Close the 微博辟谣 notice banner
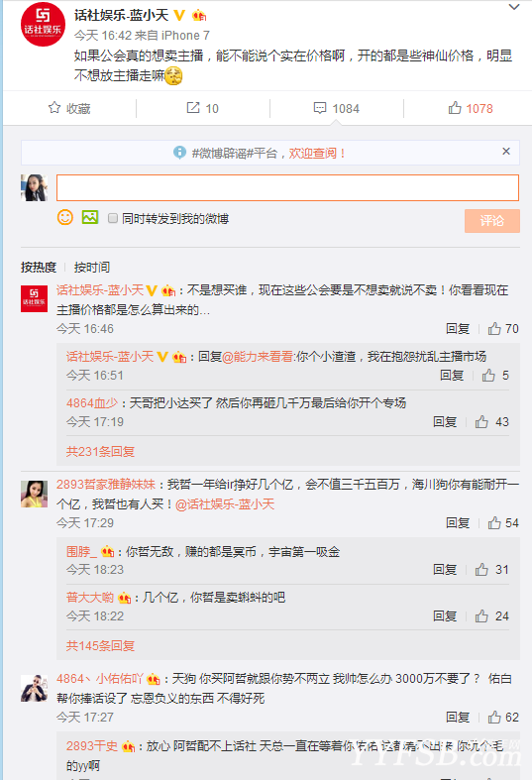 [506, 152]
